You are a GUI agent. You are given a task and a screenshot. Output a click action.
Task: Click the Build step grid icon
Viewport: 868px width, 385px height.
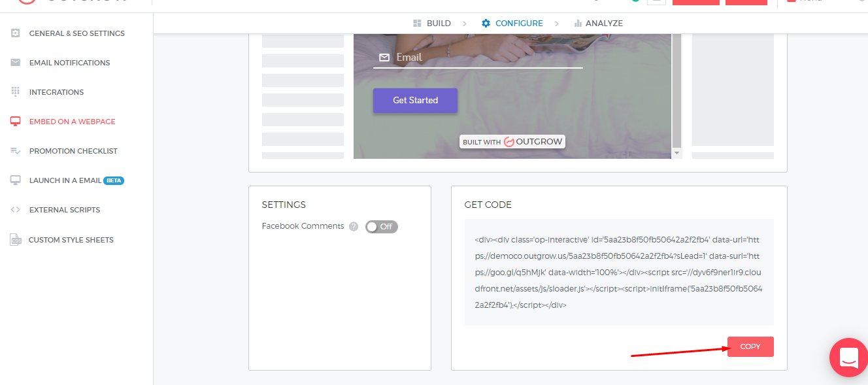(x=417, y=23)
